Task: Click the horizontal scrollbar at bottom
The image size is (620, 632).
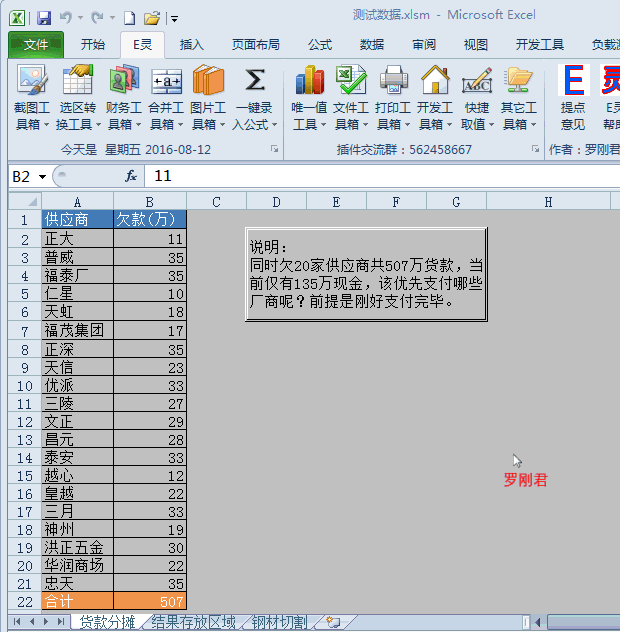Action: pyautogui.click(x=575, y=622)
